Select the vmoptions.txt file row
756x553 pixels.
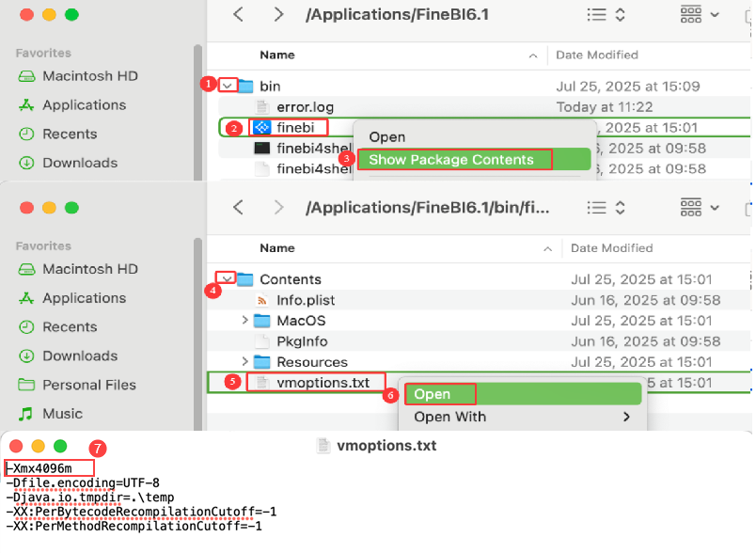[x=323, y=383]
